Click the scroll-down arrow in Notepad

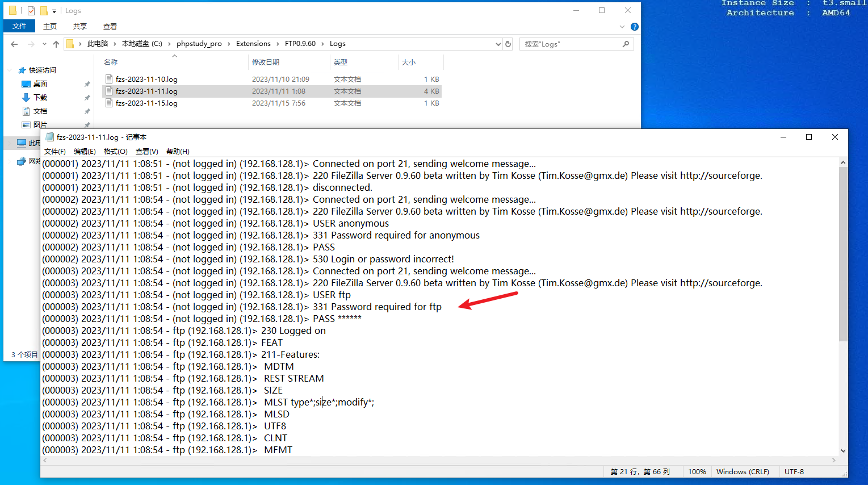click(x=843, y=451)
